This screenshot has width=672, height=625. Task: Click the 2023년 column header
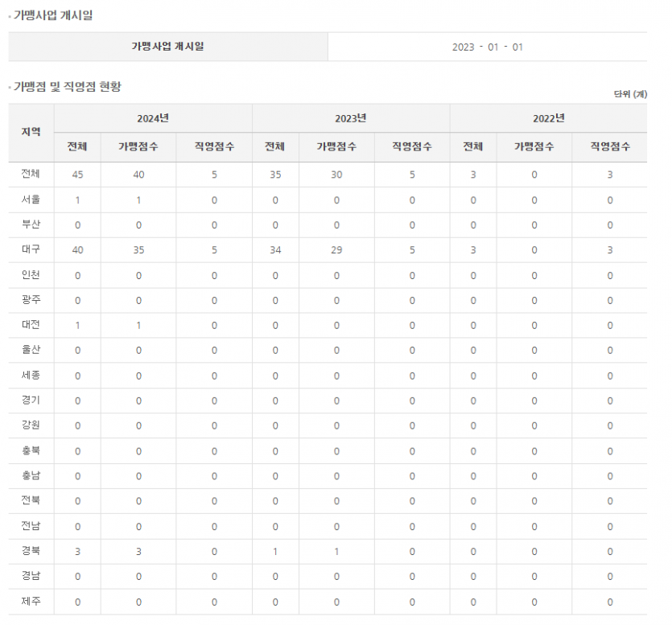click(x=351, y=118)
